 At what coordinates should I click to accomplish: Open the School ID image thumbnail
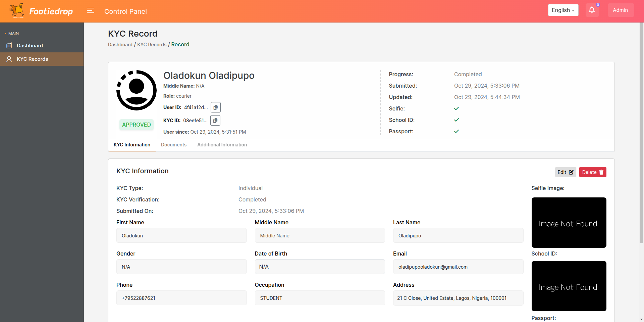click(x=569, y=286)
